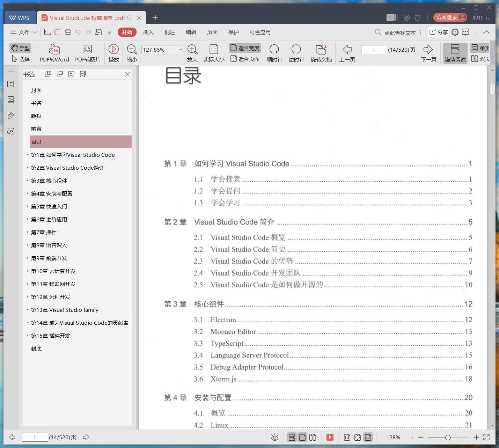Toggle 适合宽度 fit width mode
Image resolution: width=499 pixels, height=448 pixels.
pos(245,48)
